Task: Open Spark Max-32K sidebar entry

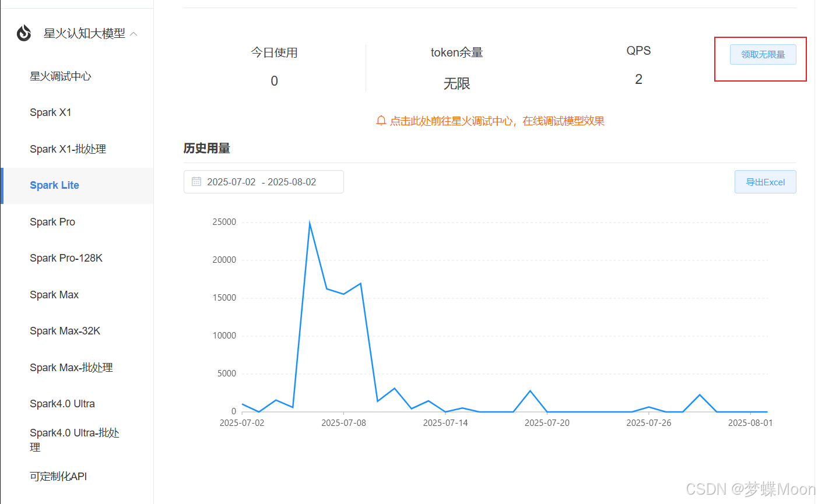Action: tap(65, 331)
